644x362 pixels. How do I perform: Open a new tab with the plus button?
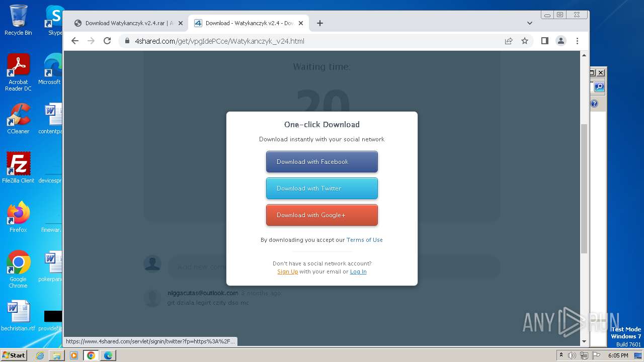[x=320, y=23]
